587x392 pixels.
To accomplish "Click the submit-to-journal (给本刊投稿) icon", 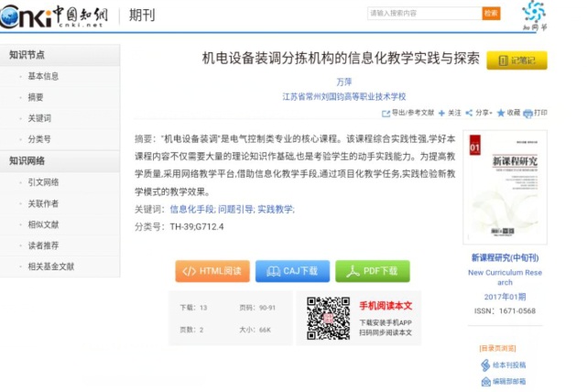I will pos(485,365).
